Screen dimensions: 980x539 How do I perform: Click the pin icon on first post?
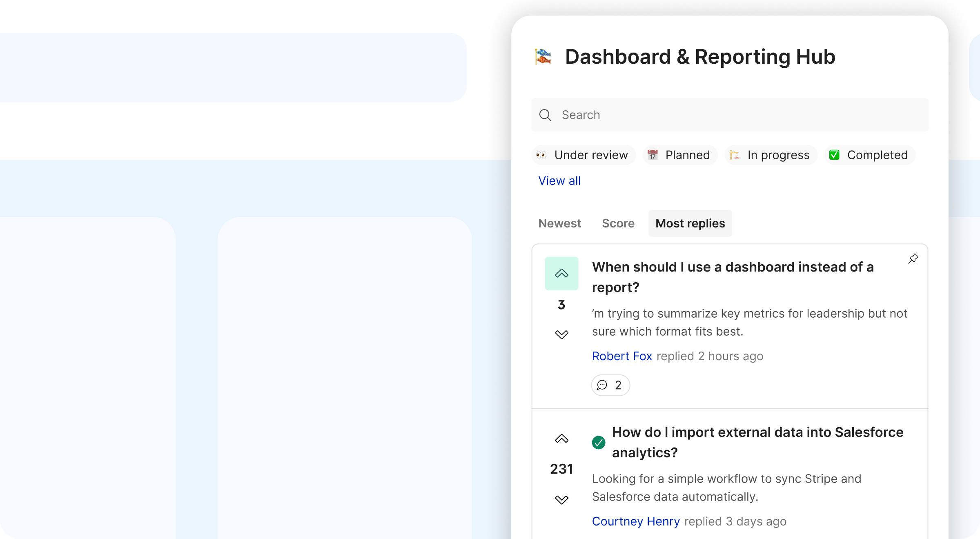[x=913, y=259]
